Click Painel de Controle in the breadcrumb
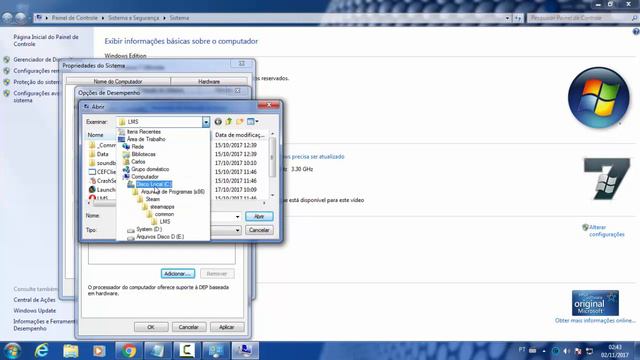Screen dimensions: 640x360 pyautogui.click(x=75, y=18)
